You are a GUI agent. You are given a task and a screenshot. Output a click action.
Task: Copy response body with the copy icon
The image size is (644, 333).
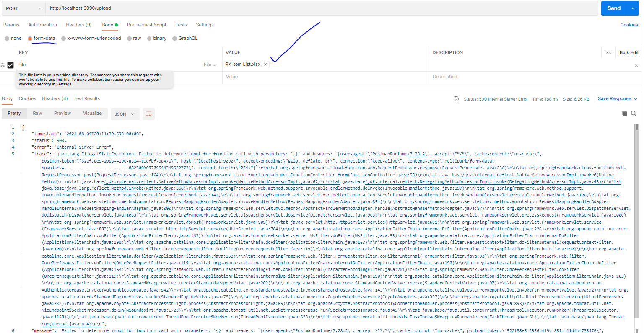pyautogui.click(x=624, y=114)
